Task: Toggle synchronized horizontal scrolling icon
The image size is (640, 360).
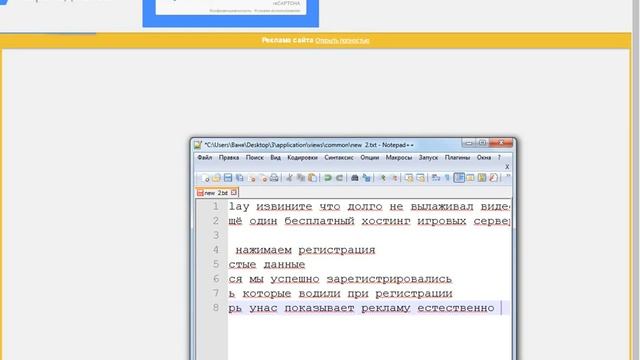Action: 420,178
